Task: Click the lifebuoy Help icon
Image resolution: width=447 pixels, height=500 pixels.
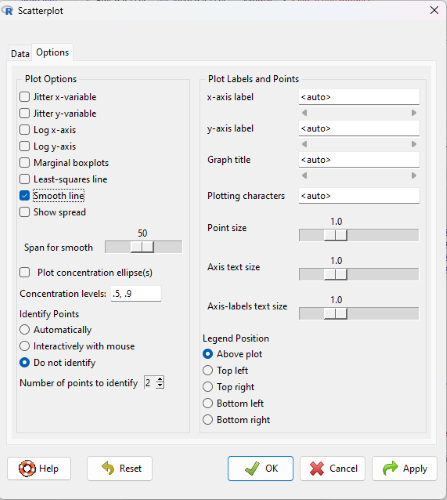Action: (x=27, y=468)
